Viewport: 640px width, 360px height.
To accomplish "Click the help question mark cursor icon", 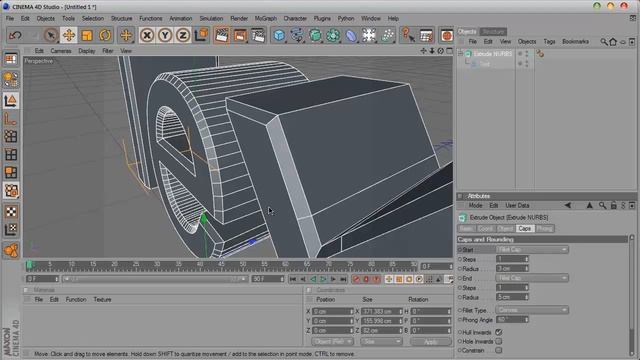I will click(408, 35).
